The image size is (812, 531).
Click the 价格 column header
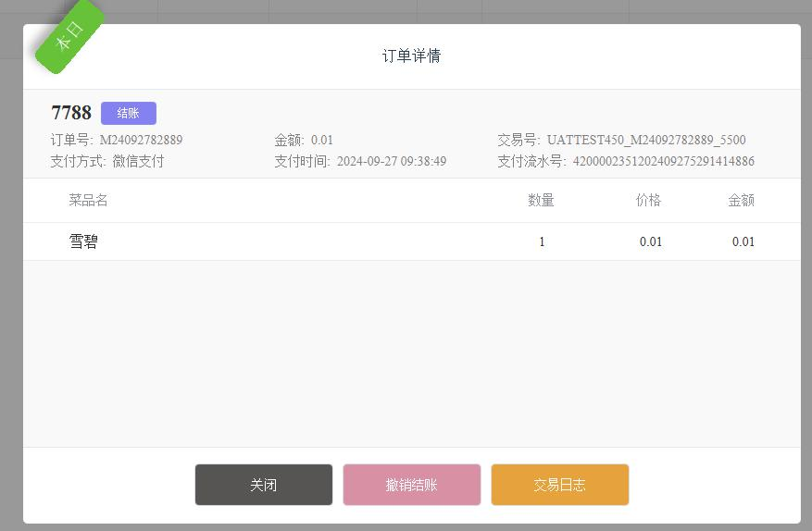[648, 200]
